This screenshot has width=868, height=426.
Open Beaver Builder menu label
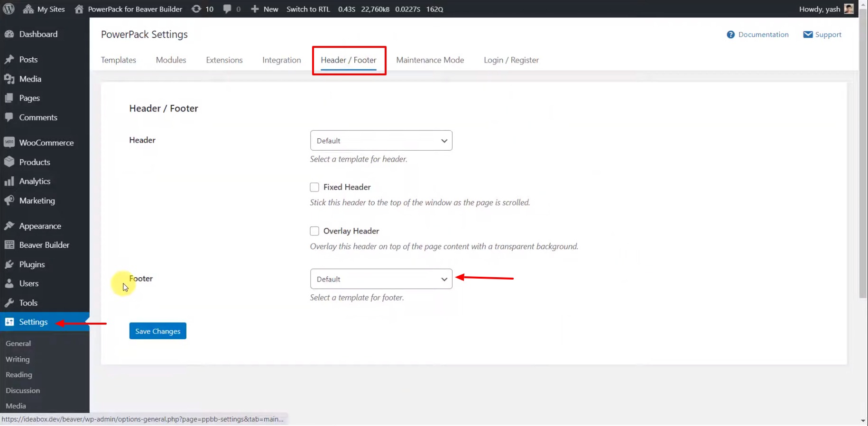tap(44, 245)
